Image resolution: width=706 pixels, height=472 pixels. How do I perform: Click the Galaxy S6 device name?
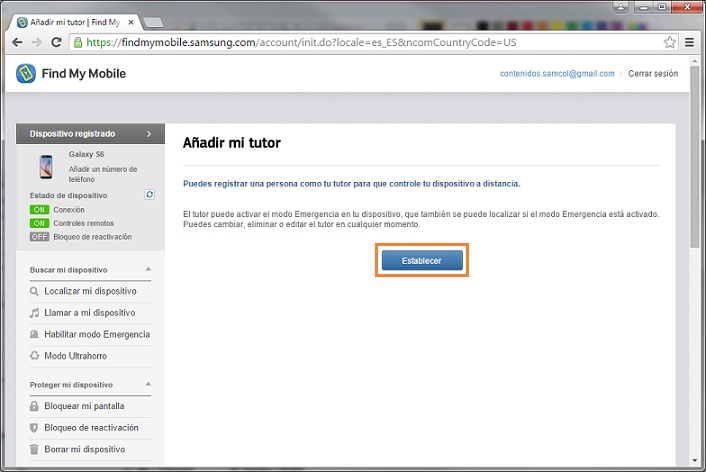click(86, 154)
